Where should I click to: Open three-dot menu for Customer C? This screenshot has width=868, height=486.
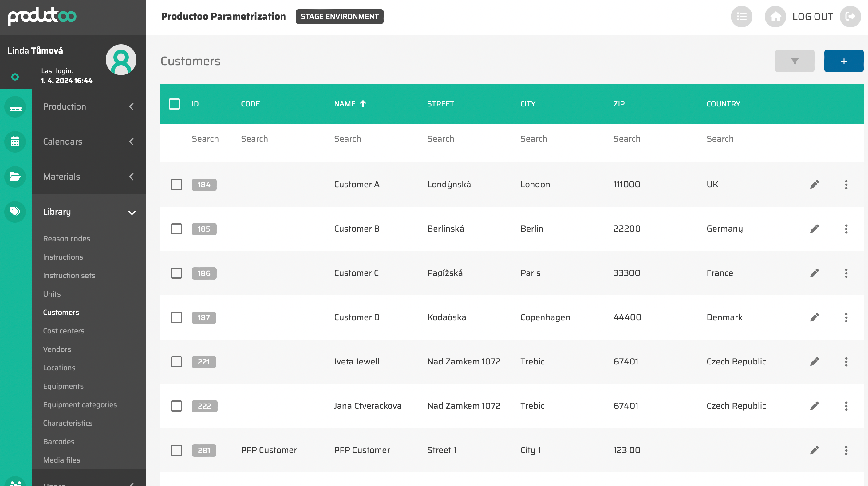pos(846,273)
